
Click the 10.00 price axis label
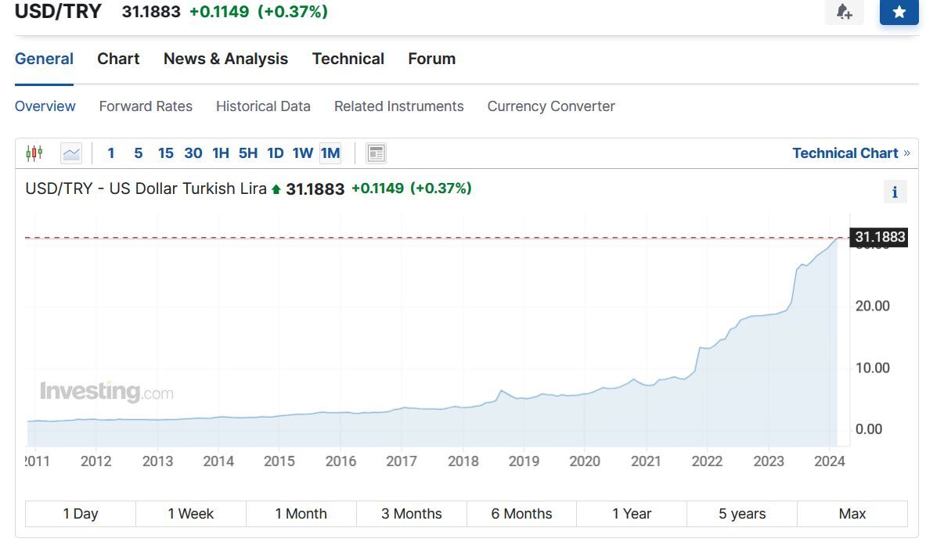872,368
